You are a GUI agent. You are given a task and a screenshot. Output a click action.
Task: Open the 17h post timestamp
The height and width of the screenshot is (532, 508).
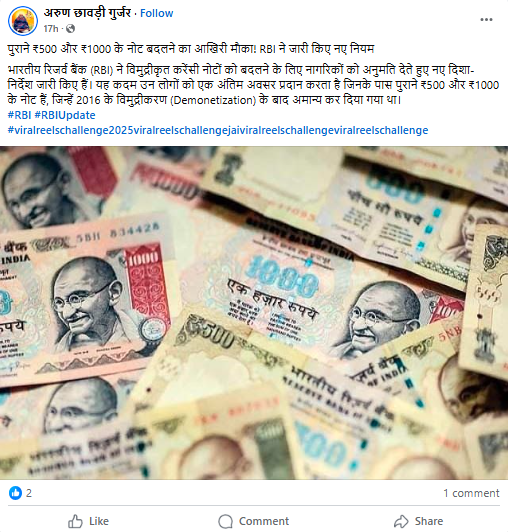click(51, 29)
